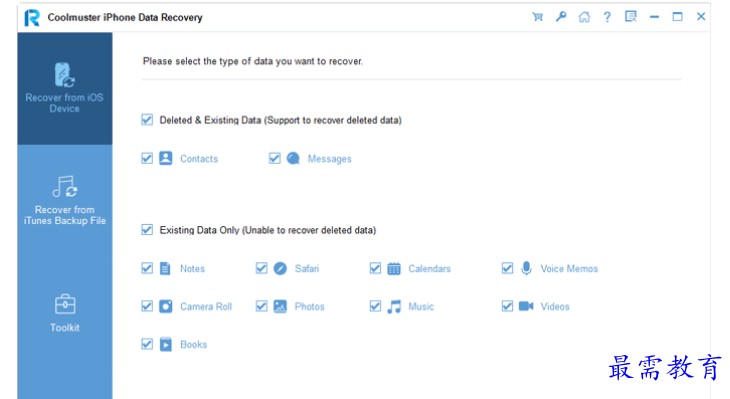Toggle the Calendars checkbox

(375, 268)
